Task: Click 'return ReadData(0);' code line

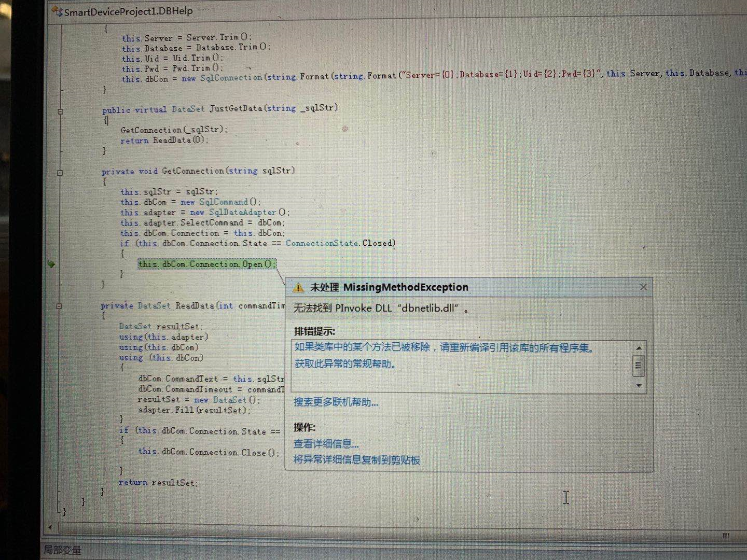Action: coord(164,140)
